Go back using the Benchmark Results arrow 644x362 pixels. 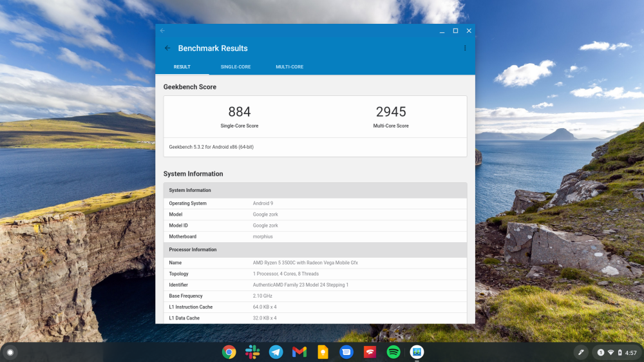tap(167, 48)
